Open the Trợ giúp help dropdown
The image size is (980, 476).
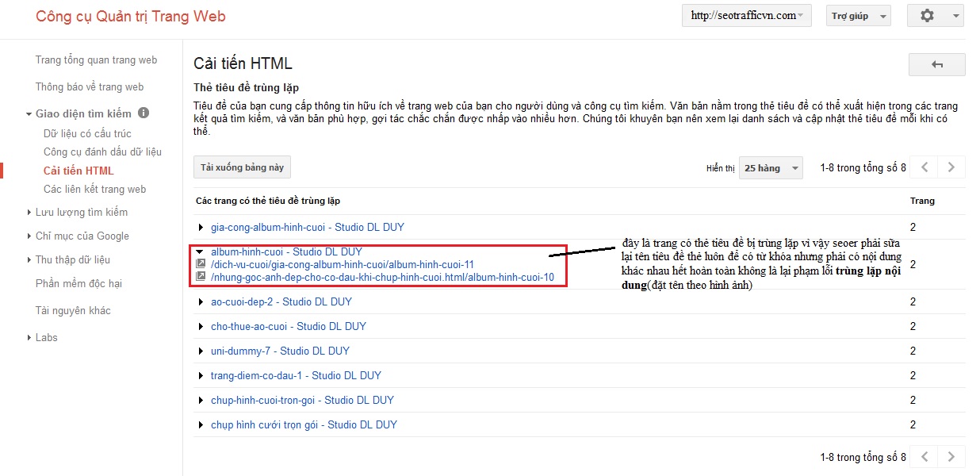(x=858, y=16)
